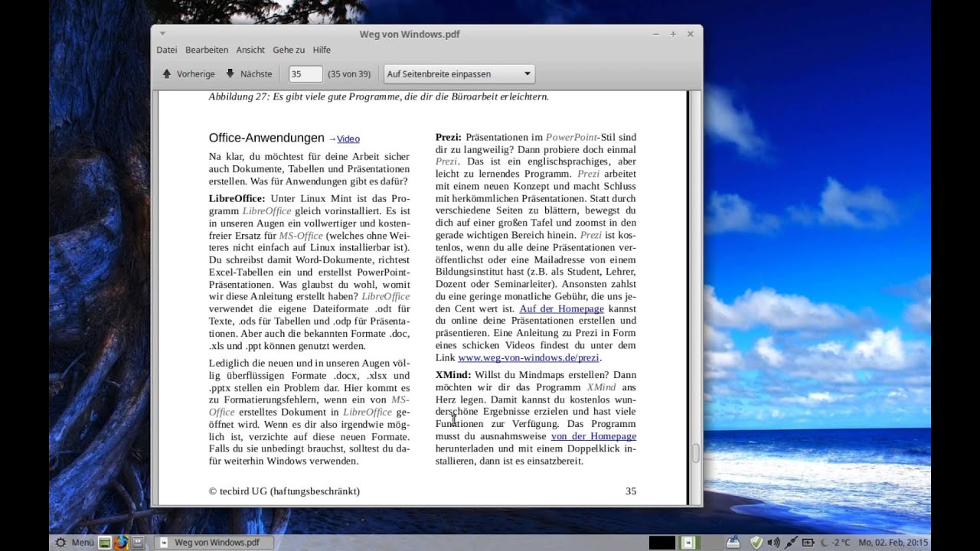
Task: Click the caption starting with Abbildung 27
Action: point(379,96)
